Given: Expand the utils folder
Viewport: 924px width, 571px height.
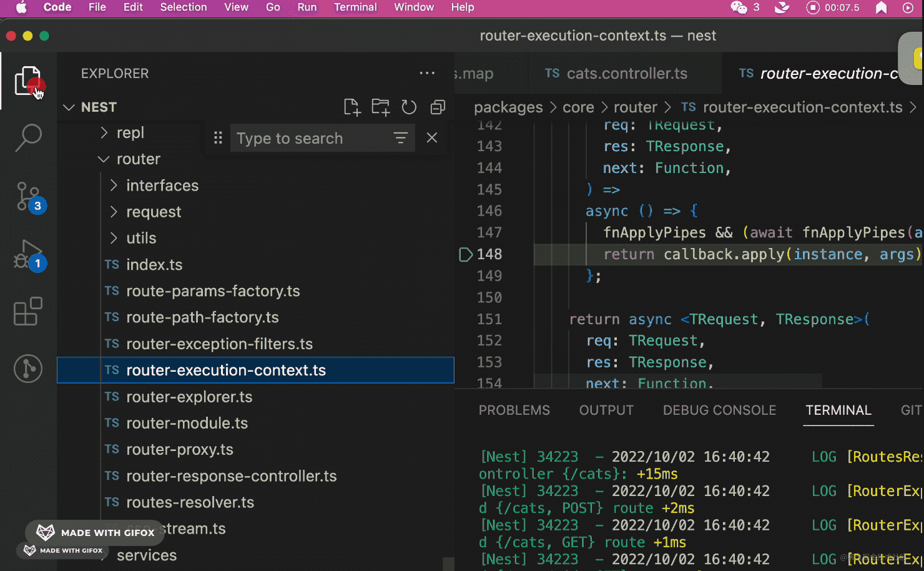Looking at the screenshot, I should point(114,238).
